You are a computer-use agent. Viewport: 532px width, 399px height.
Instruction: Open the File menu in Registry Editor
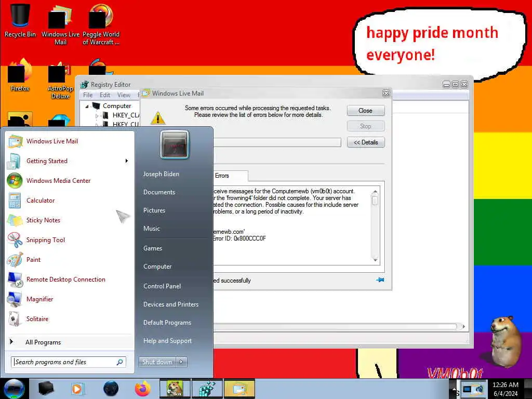(x=88, y=95)
